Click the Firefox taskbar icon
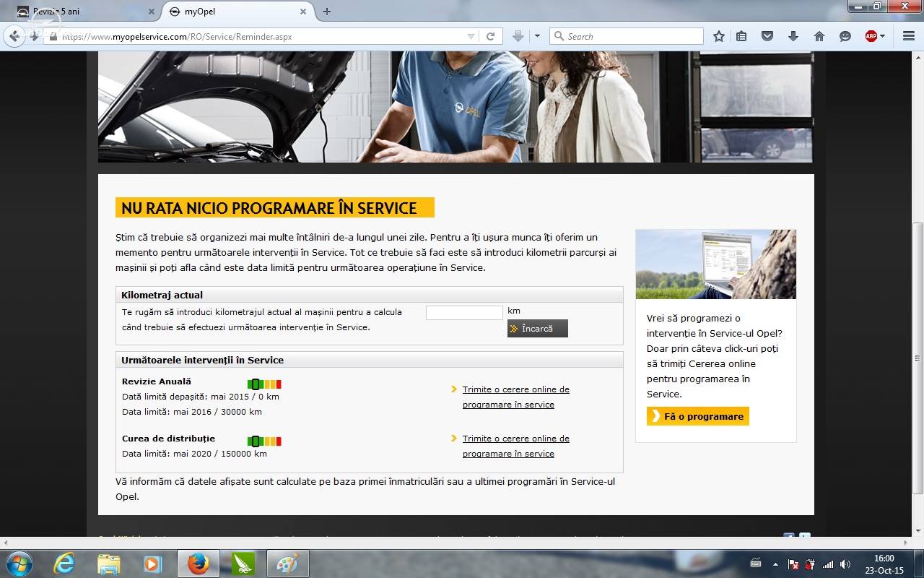The height and width of the screenshot is (578, 924). click(199, 564)
